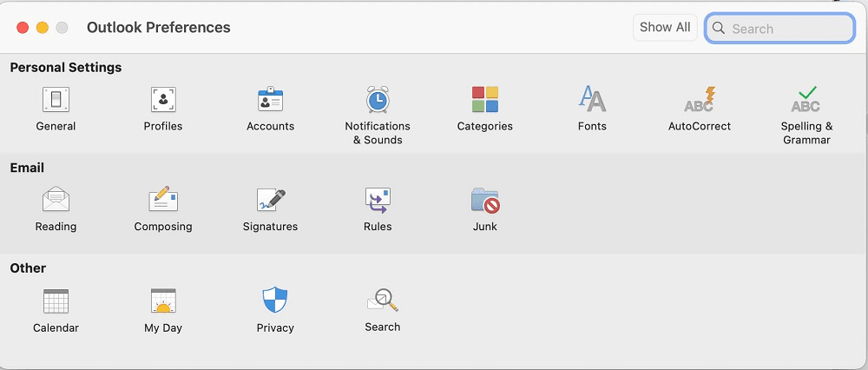Open Notifications & Sounds settings
868x370 pixels.
(x=378, y=101)
